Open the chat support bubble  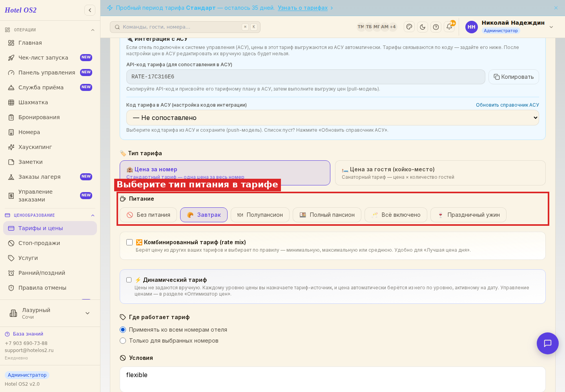(x=548, y=343)
